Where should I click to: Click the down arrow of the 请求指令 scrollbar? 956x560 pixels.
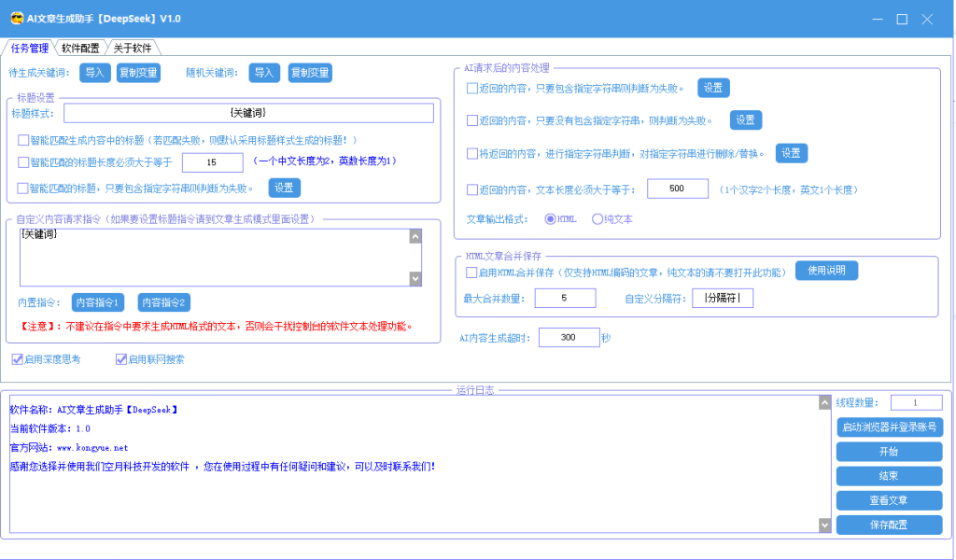pyautogui.click(x=415, y=278)
